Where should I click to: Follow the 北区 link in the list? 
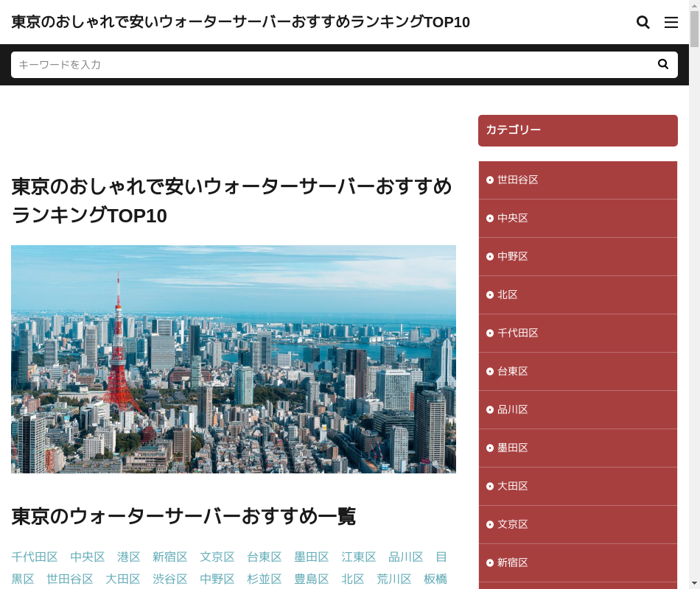(x=353, y=579)
